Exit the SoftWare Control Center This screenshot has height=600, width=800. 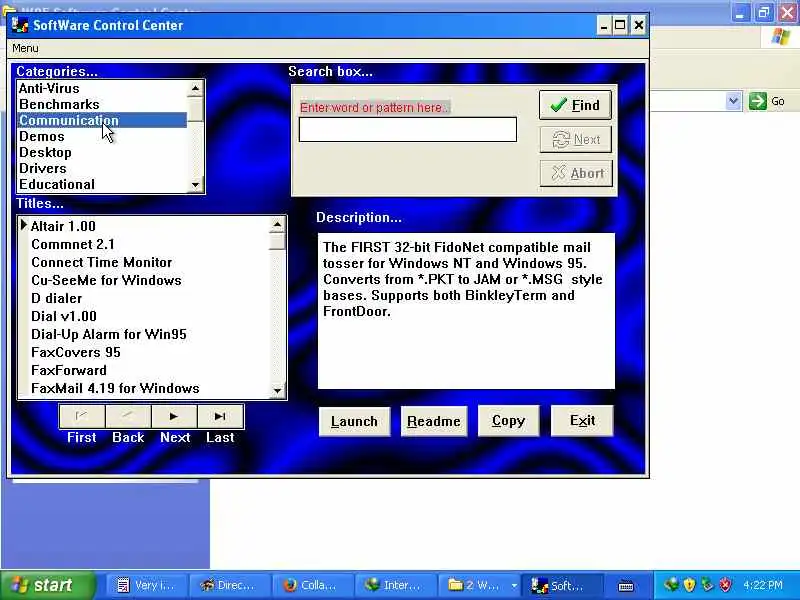[582, 421]
